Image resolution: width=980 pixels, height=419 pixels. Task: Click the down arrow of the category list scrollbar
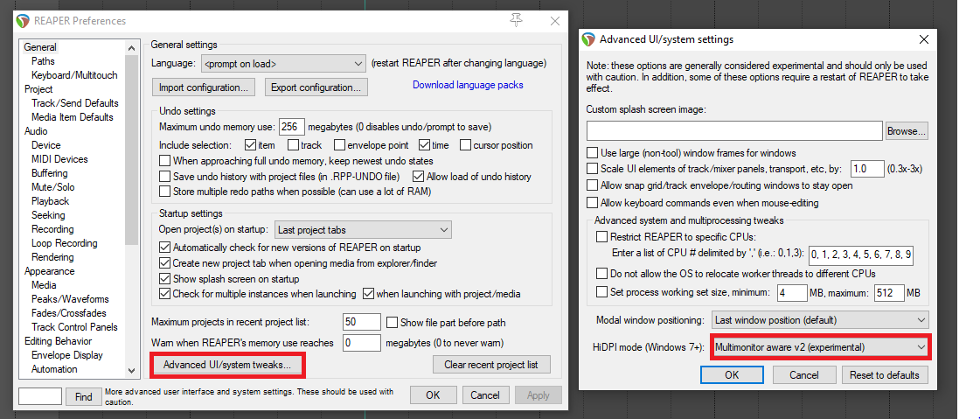(131, 370)
